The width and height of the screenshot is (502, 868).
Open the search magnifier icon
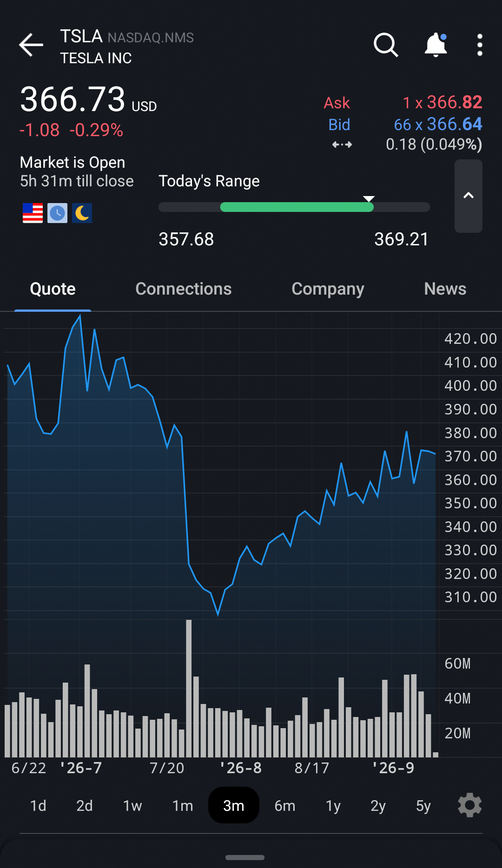[x=386, y=45]
